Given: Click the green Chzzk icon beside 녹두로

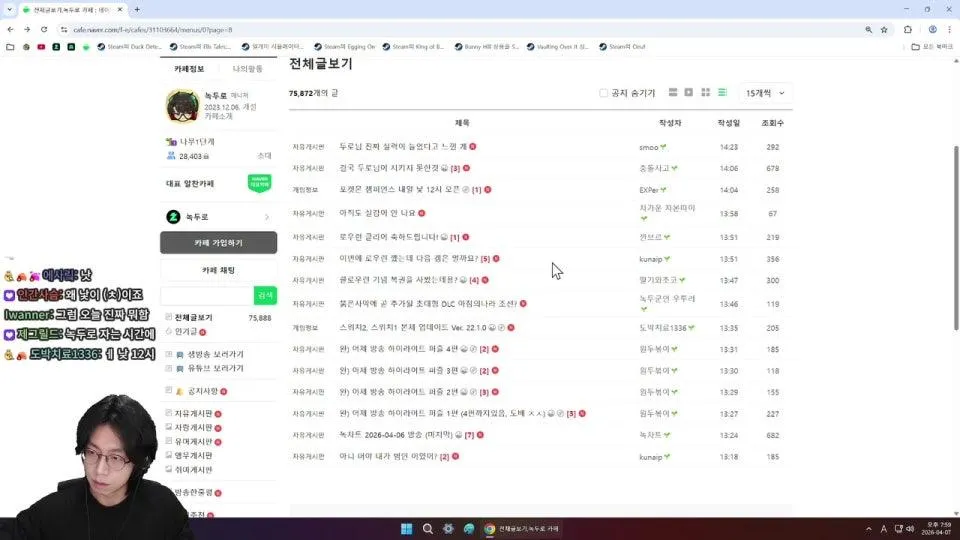Looking at the screenshot, I should click(173, 217).
